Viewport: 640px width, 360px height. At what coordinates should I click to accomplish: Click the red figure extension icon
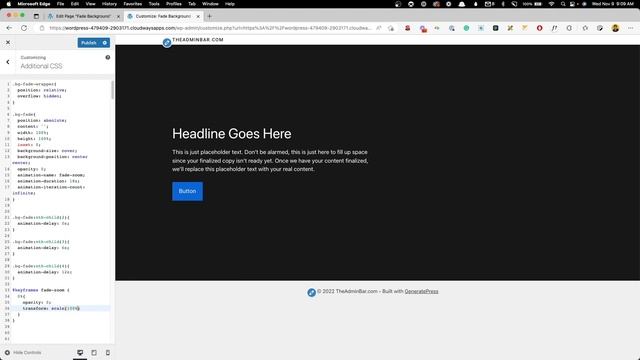coord(407,28)
